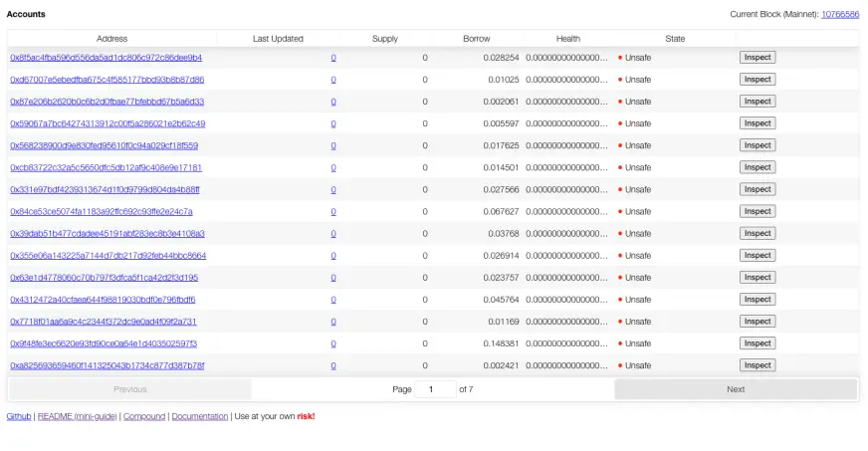
Task: Open account address starting 0x431247
Action: coord(103,300)
